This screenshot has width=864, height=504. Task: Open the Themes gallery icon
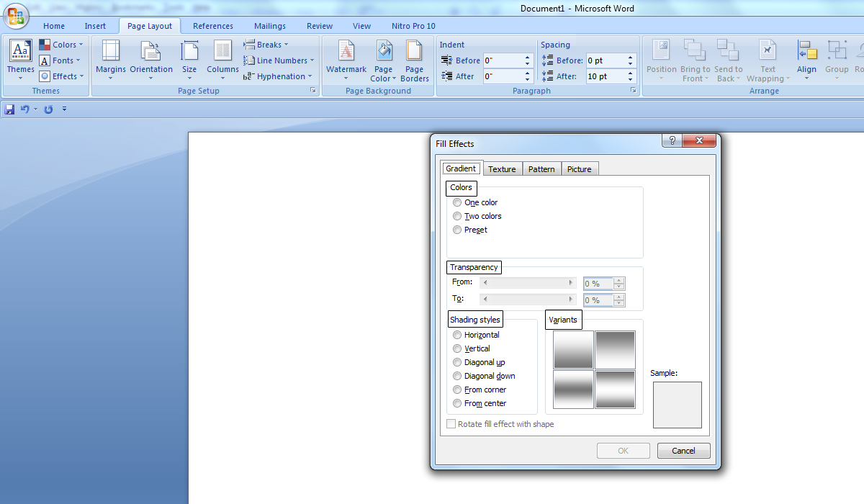(x=20, y=52)
